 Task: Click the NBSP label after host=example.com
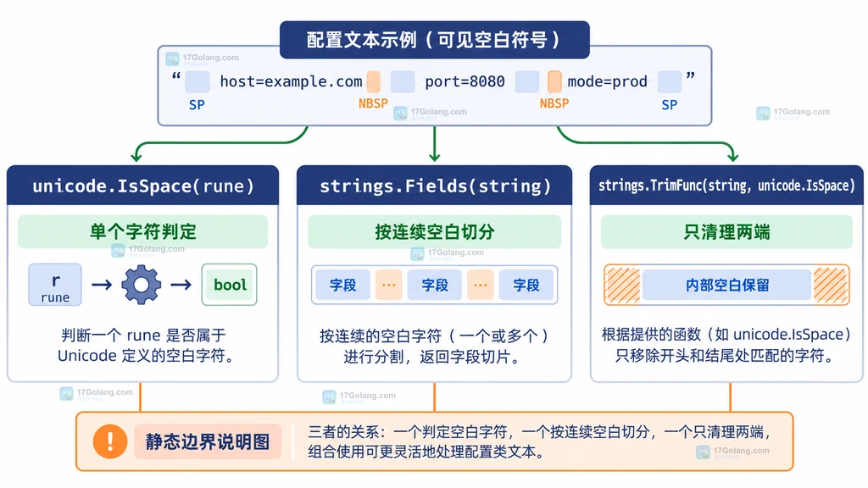(x=373, y=103)
